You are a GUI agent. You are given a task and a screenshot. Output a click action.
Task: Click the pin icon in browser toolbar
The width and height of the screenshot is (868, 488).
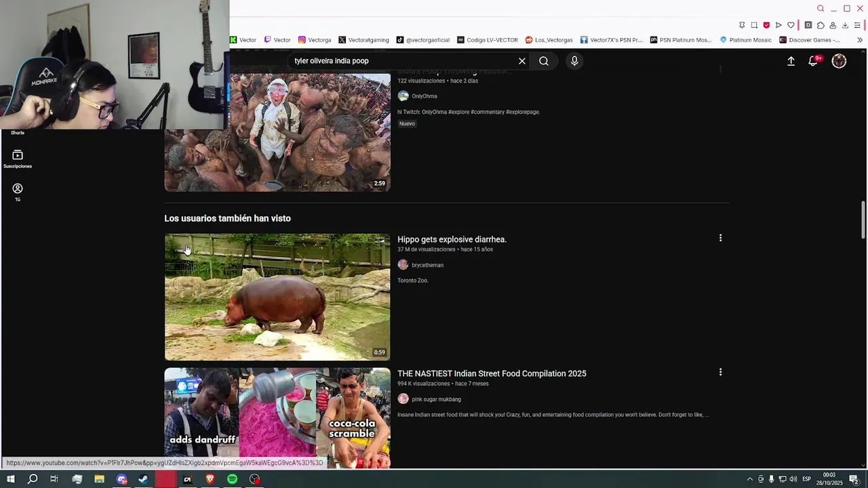(742, 25)
